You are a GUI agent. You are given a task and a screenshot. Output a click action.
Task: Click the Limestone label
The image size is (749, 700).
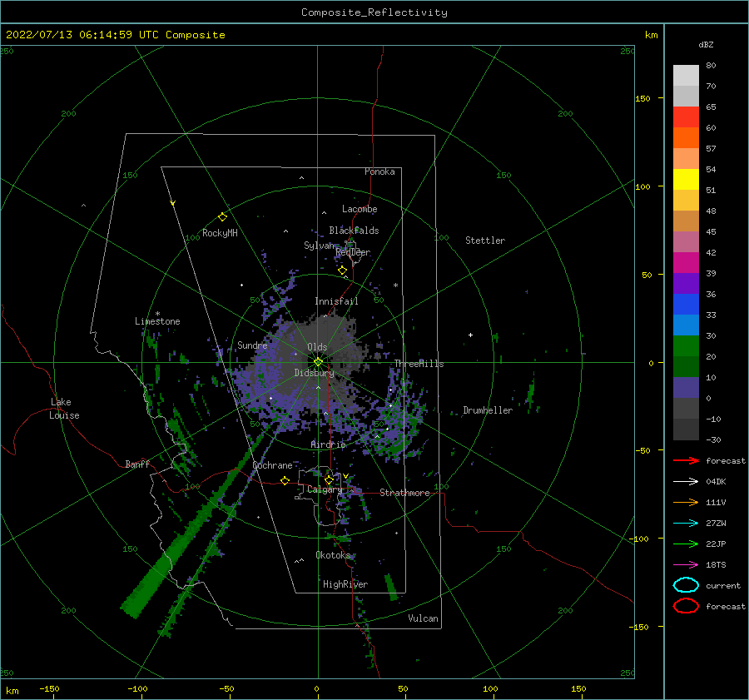click(157, 321)
